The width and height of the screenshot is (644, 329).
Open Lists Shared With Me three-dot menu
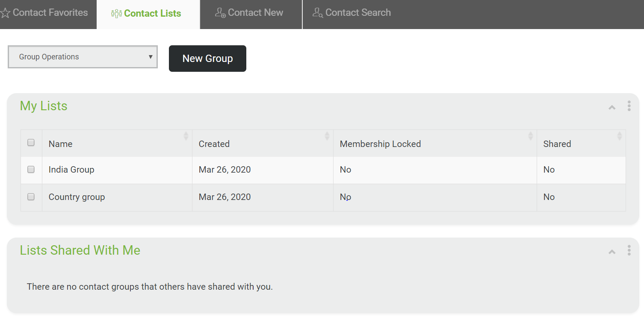coord(629,250)
